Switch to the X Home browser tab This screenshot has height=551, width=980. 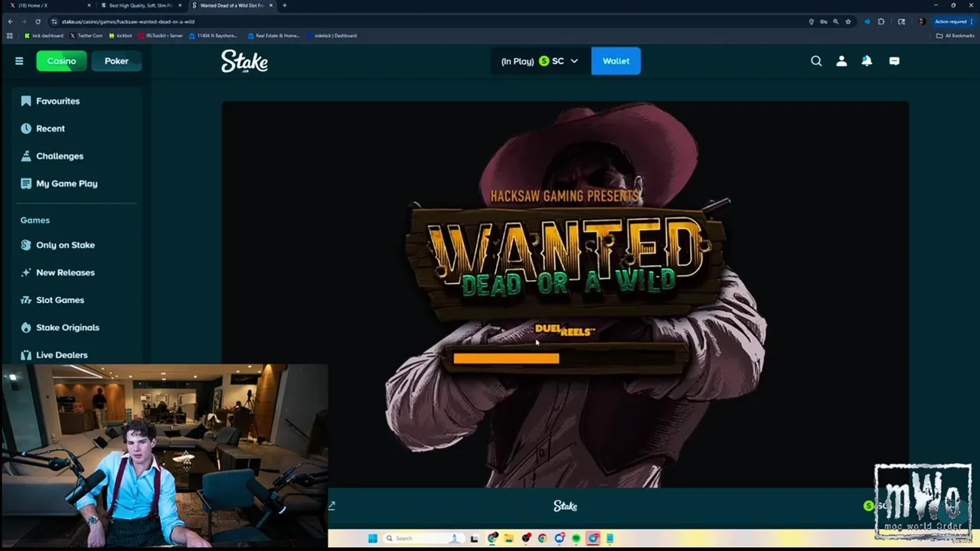(x=51, y=5)
